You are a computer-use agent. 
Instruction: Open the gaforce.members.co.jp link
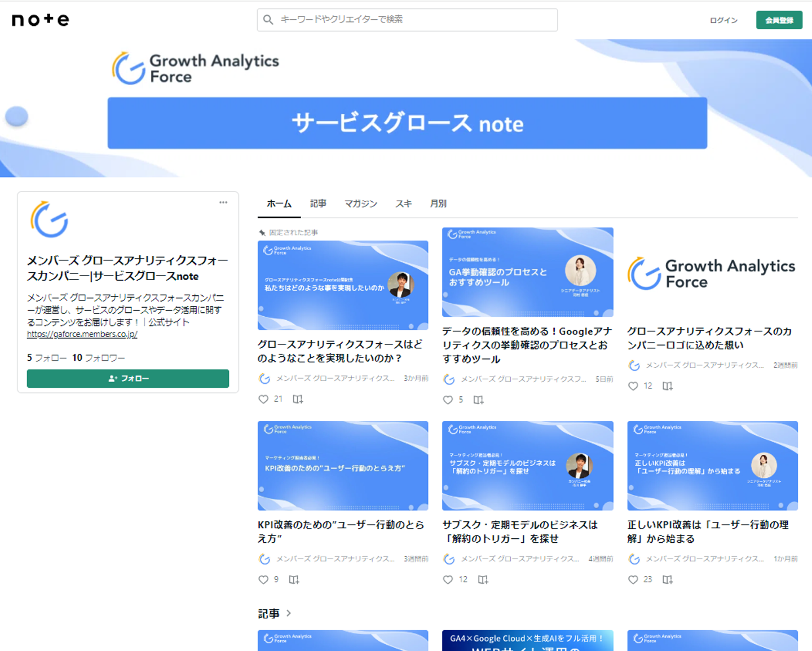[x=82, y=334]
